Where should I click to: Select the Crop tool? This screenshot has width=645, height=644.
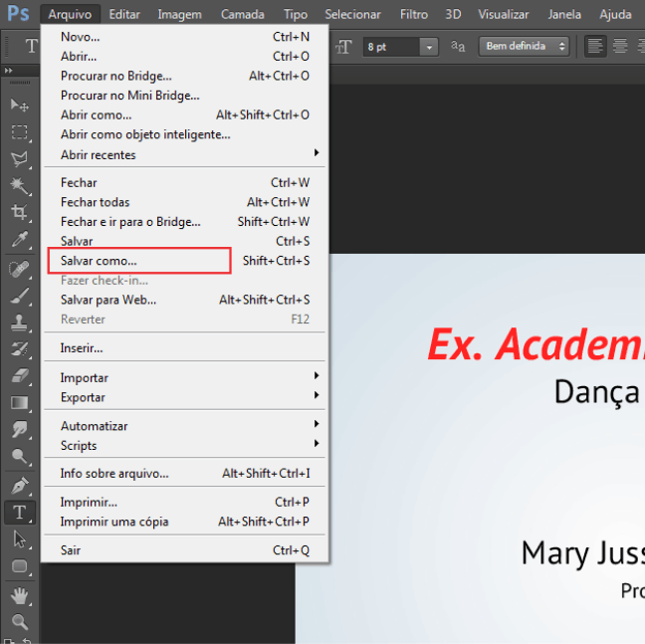[x=19, y=212]
